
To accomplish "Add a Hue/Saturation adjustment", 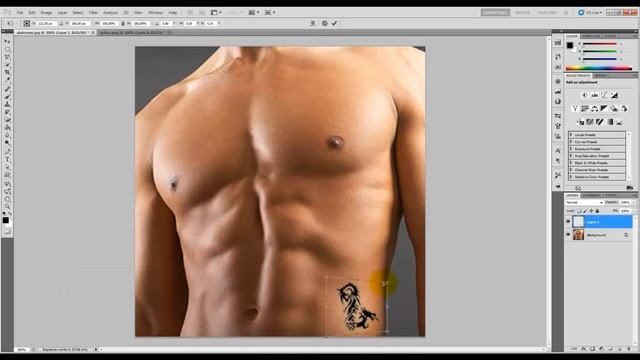I will 585,108.
